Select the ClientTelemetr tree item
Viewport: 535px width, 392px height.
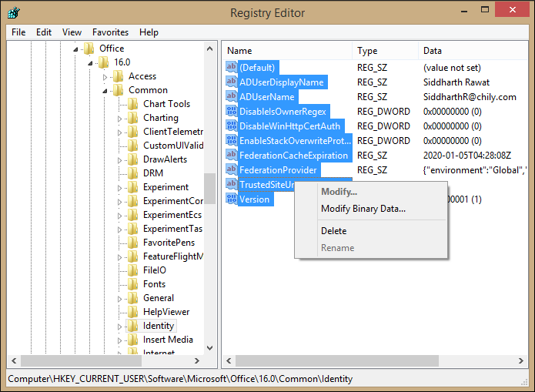coord(173,132)
